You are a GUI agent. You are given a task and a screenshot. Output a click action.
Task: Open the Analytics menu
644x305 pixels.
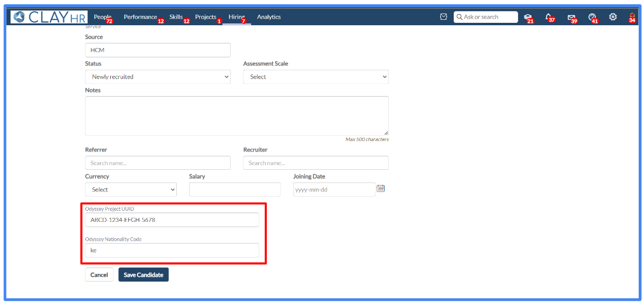269,17
